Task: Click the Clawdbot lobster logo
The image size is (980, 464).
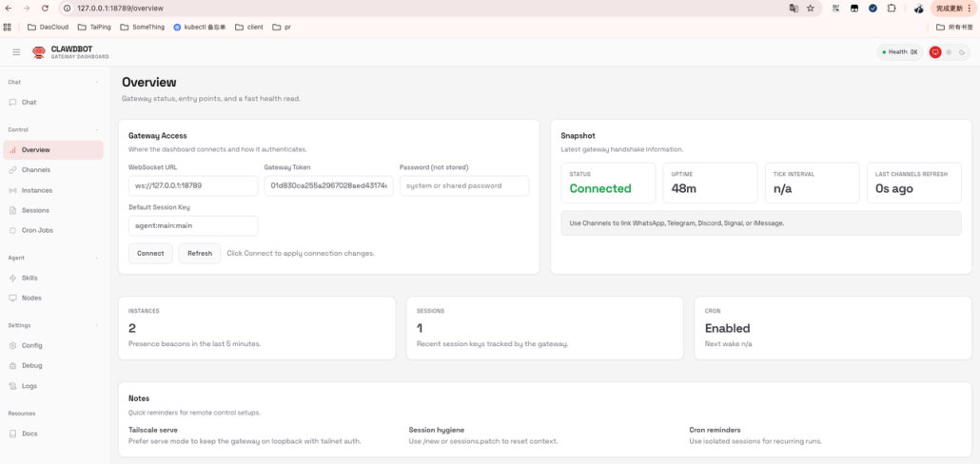Action: tap(39, 52)
